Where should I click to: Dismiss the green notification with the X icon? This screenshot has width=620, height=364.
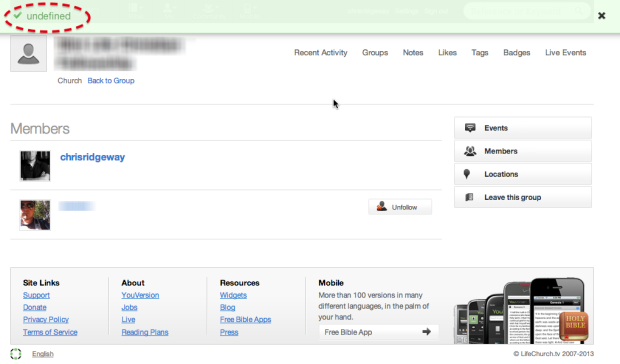[601, 15]
